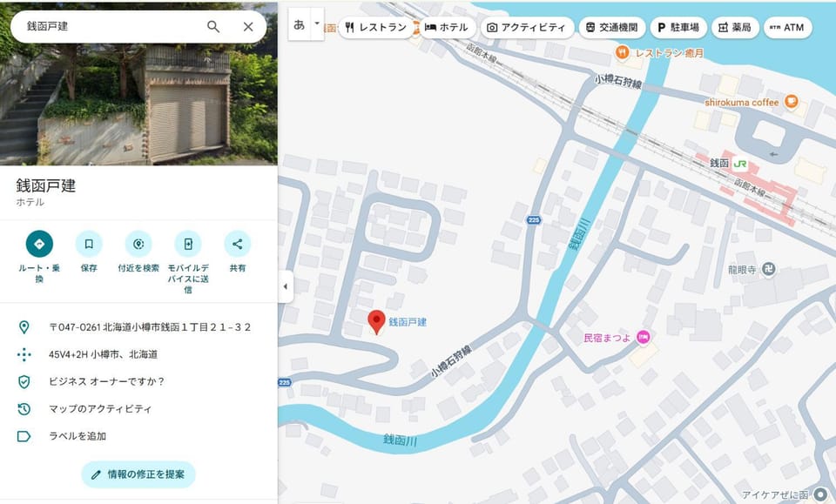Copy the address 〒047-0261 北海道小樽市銭函
The width and height of the screenshot is (836, 504).
point(150,327)
